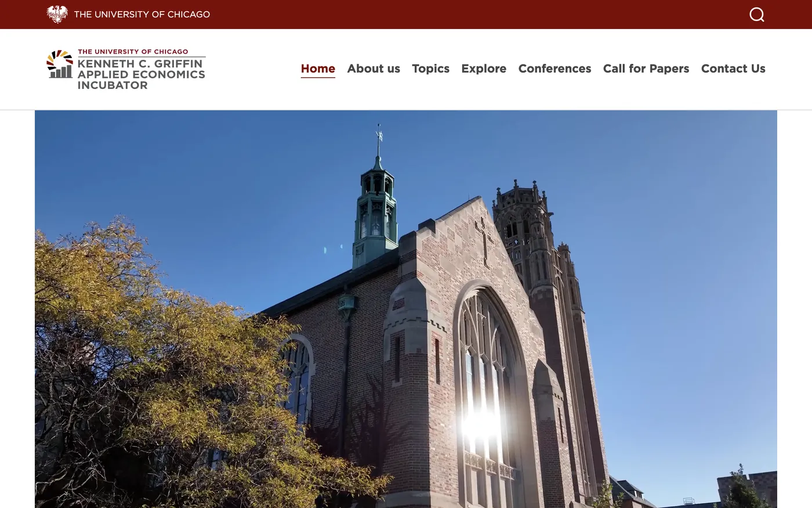Go to the Home menu item
The height and width of the screenshot is (508, 812).
pyautogui.click(x=318, y=69)
